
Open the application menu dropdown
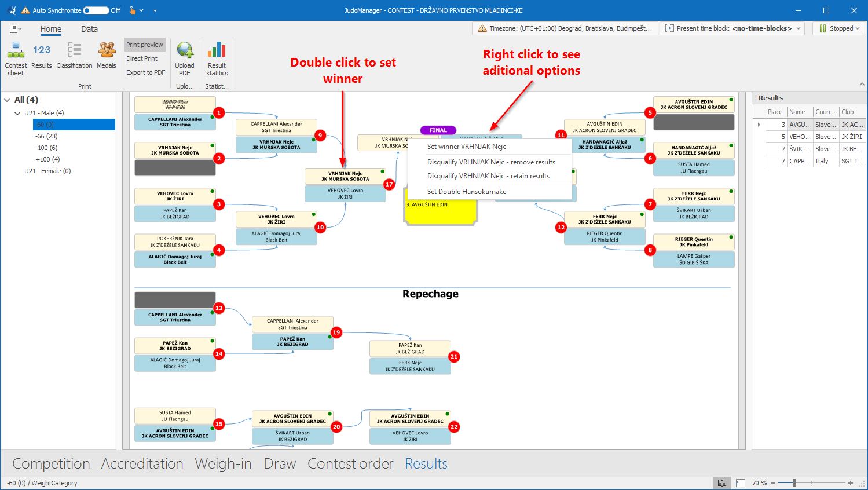coord(16,29)
